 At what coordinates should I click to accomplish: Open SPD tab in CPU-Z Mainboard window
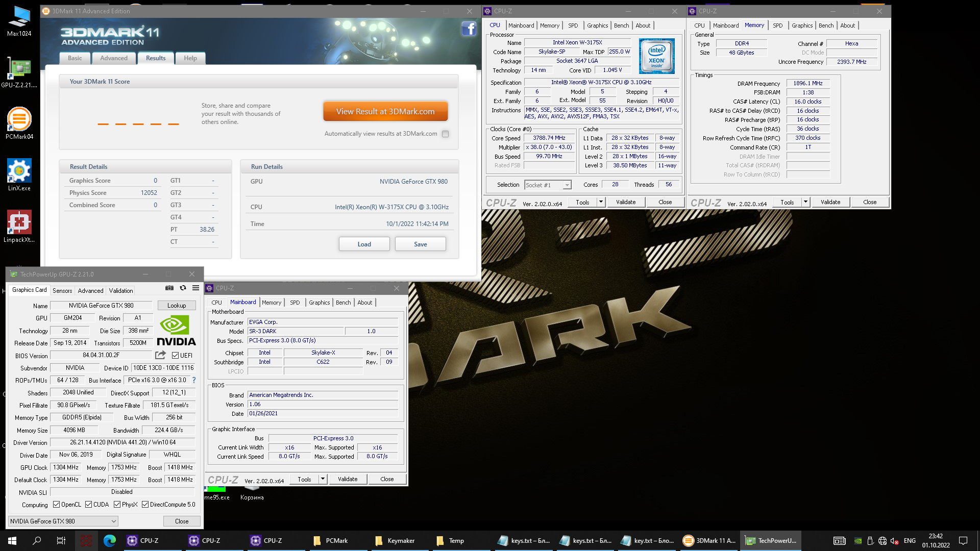click(295, 303)
